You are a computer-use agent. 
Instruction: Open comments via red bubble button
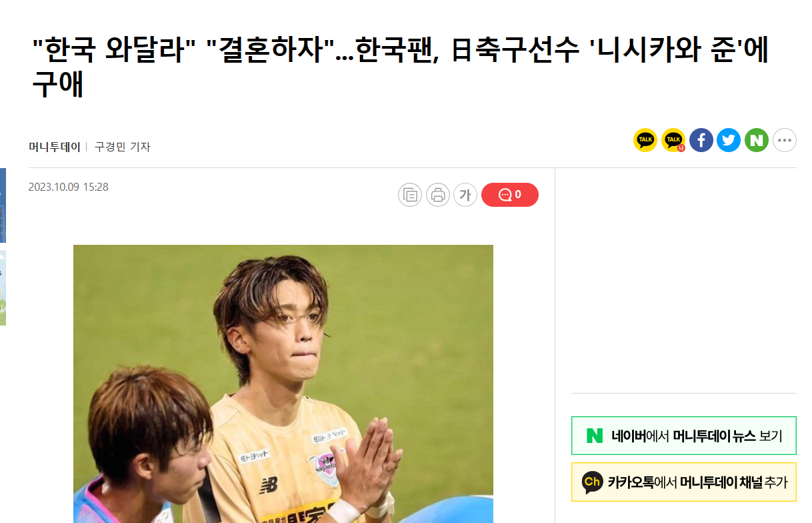pos(510,195)
